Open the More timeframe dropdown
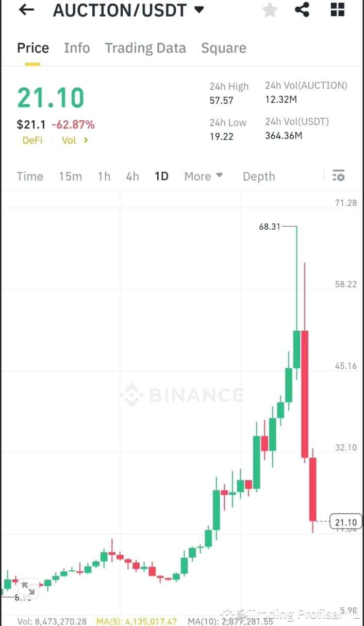 pyautogui.click(x=203, y=176)
